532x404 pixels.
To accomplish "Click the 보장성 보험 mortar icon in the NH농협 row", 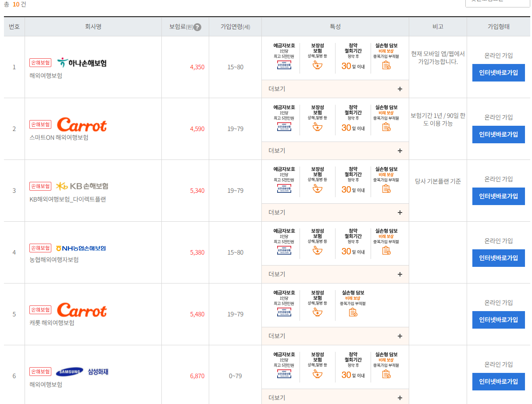I will 318,250.
